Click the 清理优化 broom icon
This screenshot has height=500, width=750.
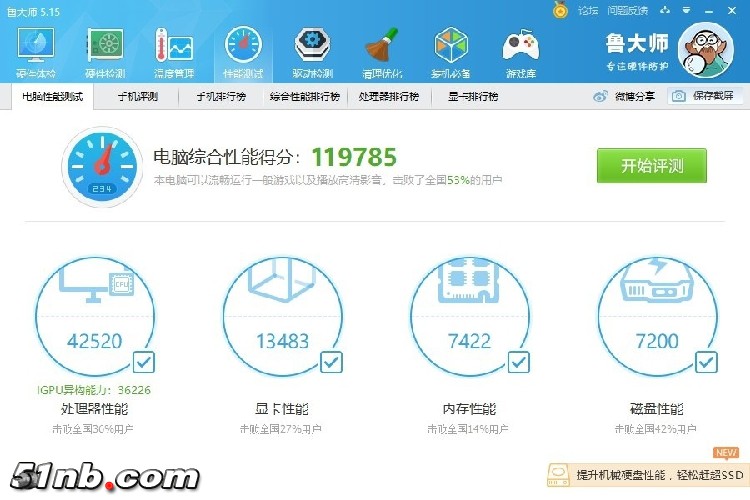click(382, 51)
